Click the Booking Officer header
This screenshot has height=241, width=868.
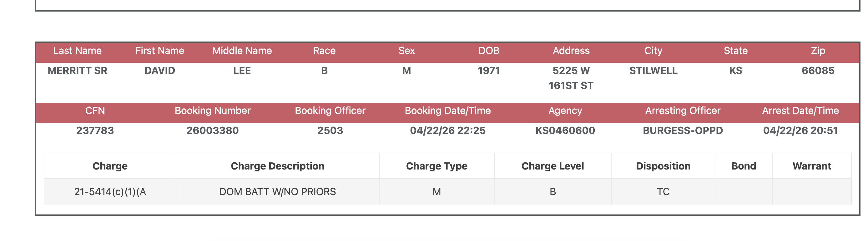click(x=330, y=111)
